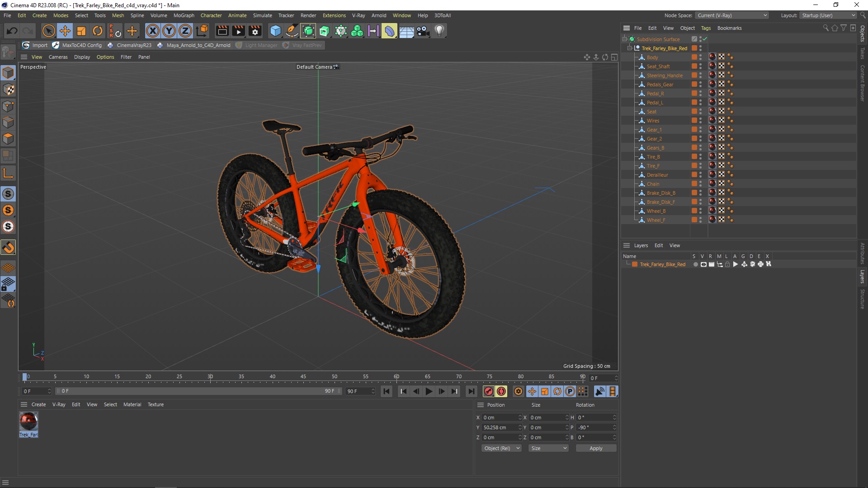Open the viewport Cameras menu
Screen dimensions: 868x488
click(58, 57)
